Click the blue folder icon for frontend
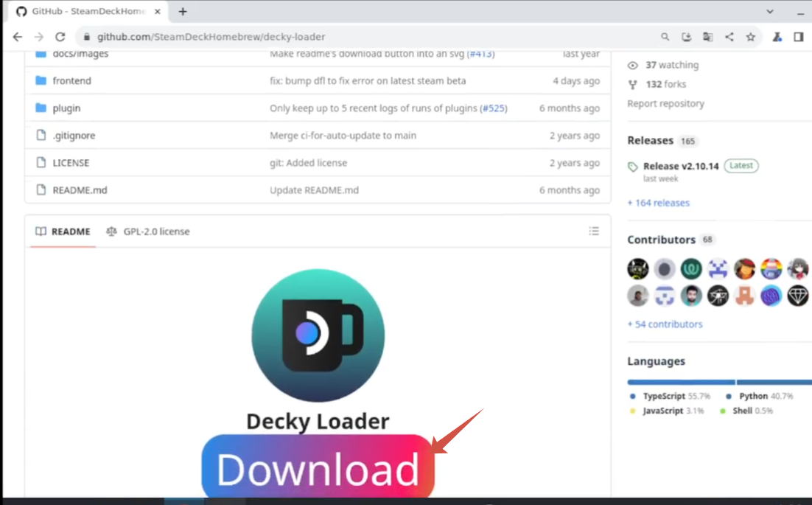This screenshot has width=812, height=505. click(x=41, y=81)
